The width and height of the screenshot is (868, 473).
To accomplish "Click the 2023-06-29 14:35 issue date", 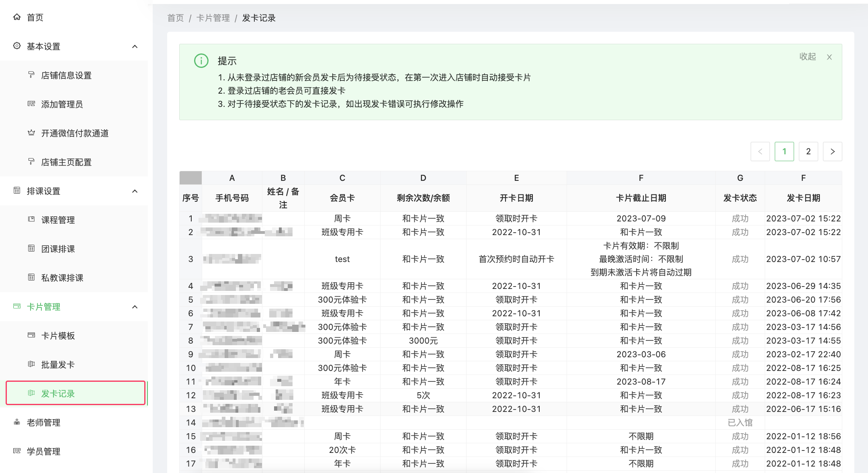I will click(x=803, y=286).
